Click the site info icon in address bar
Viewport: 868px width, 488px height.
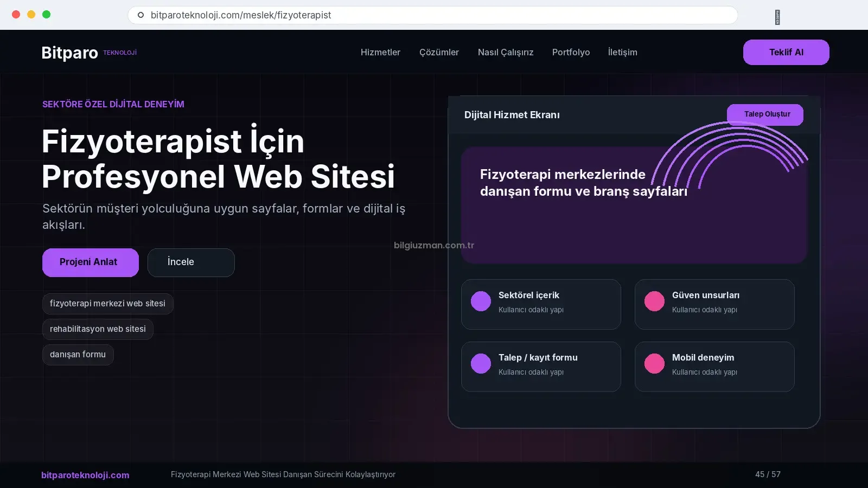point(141,15)
